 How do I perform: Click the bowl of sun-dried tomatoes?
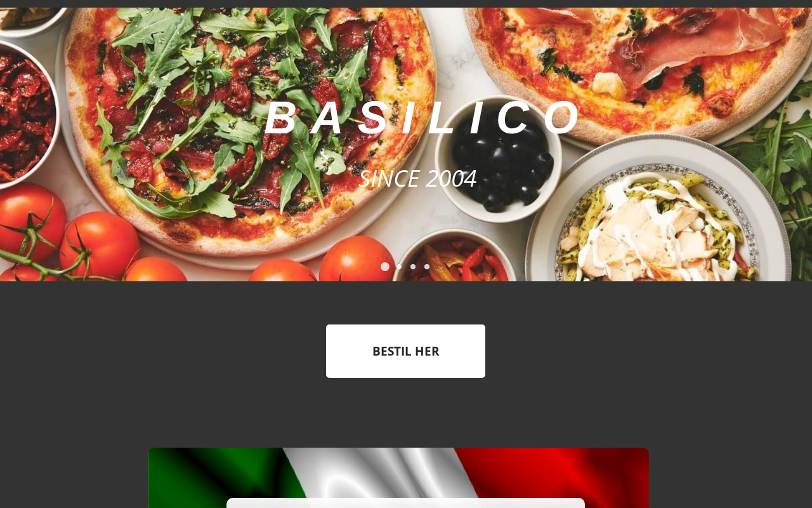tap(25, 114)
